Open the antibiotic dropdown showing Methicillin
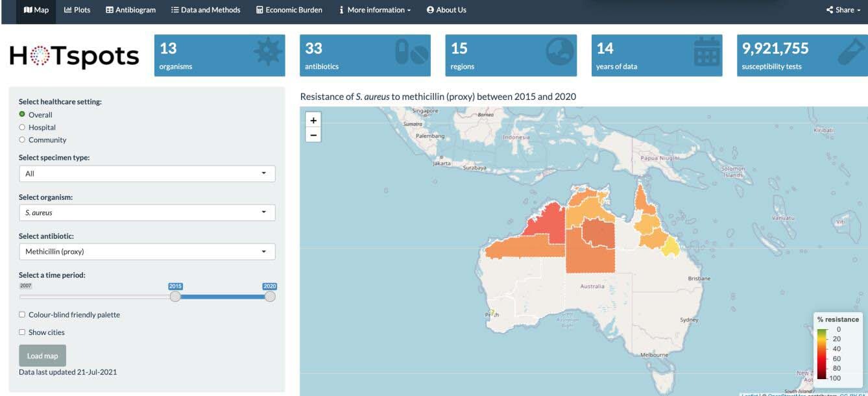 point(147,251)
